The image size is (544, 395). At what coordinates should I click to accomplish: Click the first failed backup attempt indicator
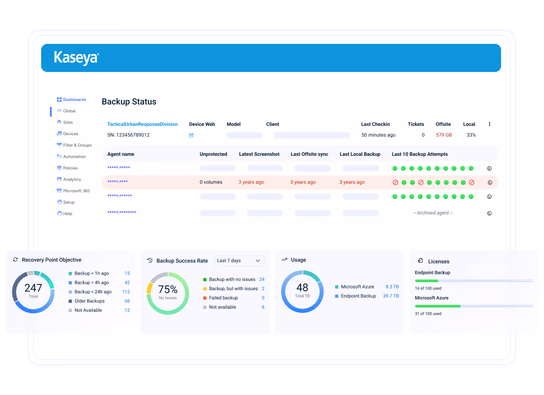[x=395, y=182]
